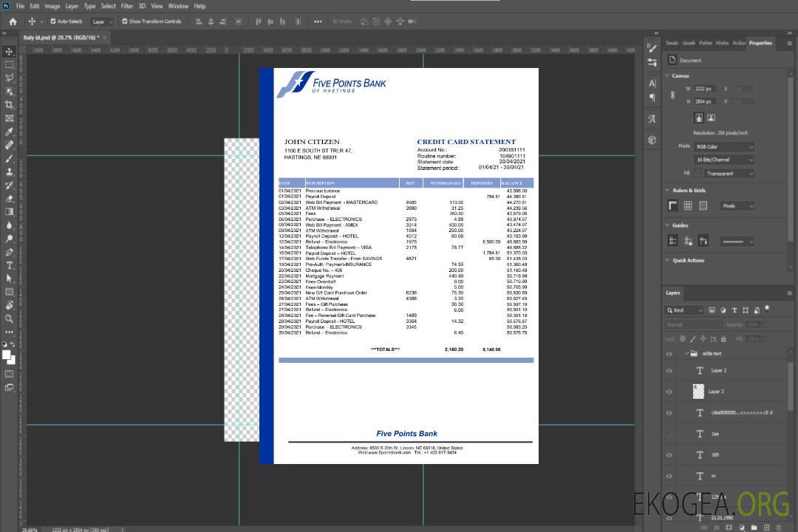Open the Paragraph panel icon
The height and width of the screenshot is (532, 798).
point(652,98)
